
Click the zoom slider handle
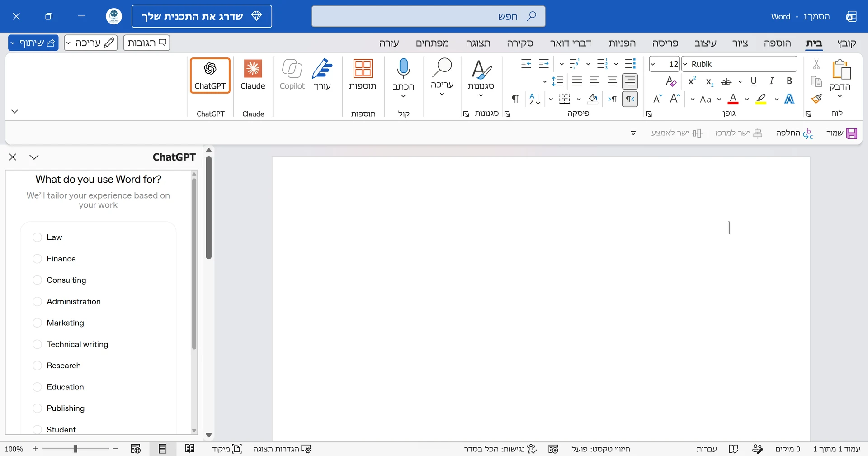click(x=75, y=449)
